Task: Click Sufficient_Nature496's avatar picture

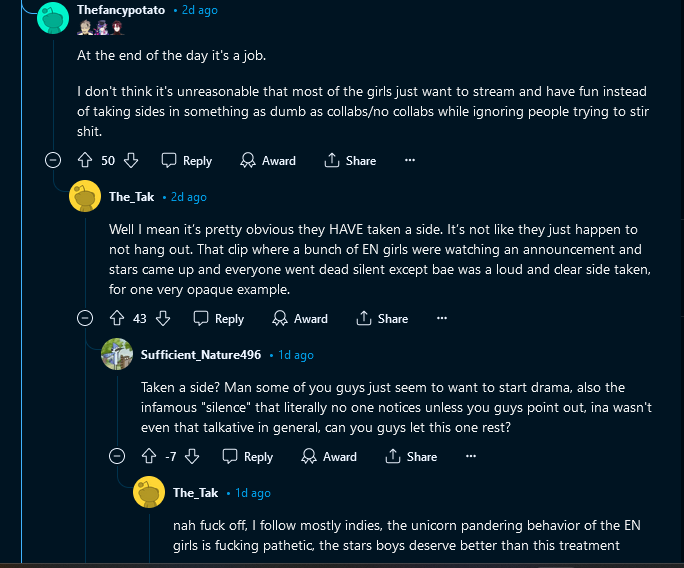Action: click(x=117, y=354)
